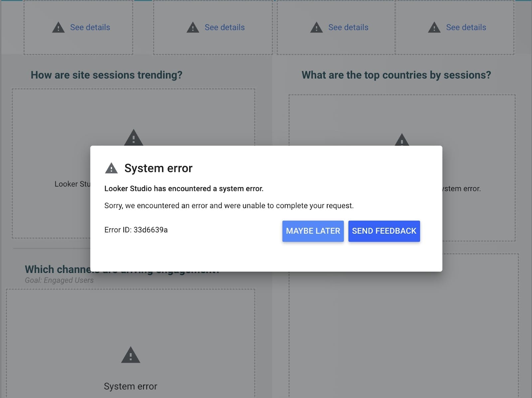532x398 pixels.
Task: Click the warning icon in the second See details card
Action: tap(193, 27)
